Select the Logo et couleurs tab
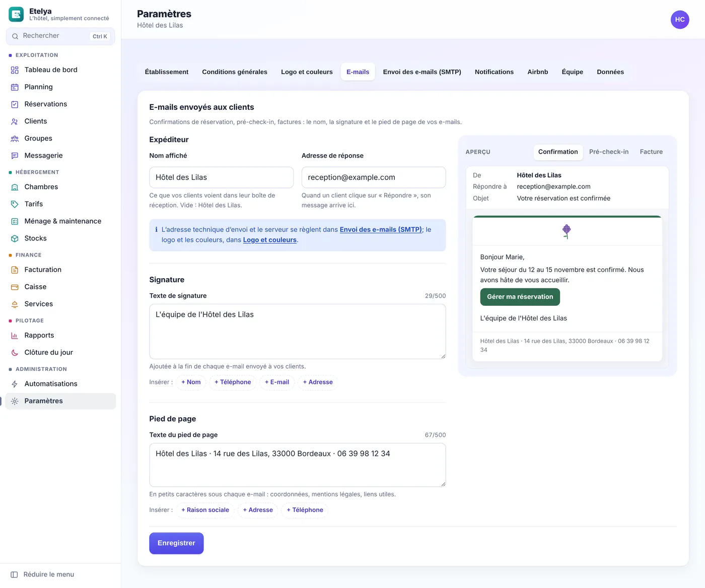The image size is (705, 588). pyautogui.click(x=307, y=72)
